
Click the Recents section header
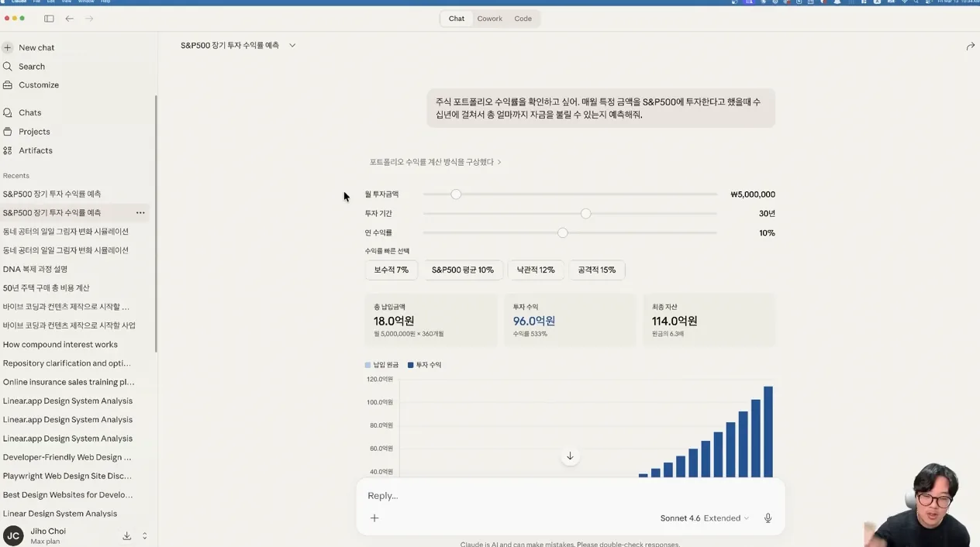[16, 176]
